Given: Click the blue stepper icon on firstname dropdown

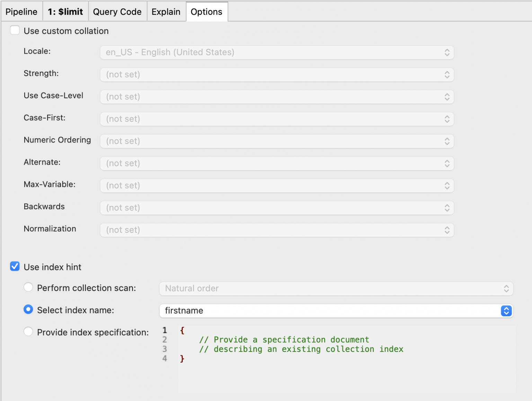Looking at the screenshot, I should click(506, 311).
